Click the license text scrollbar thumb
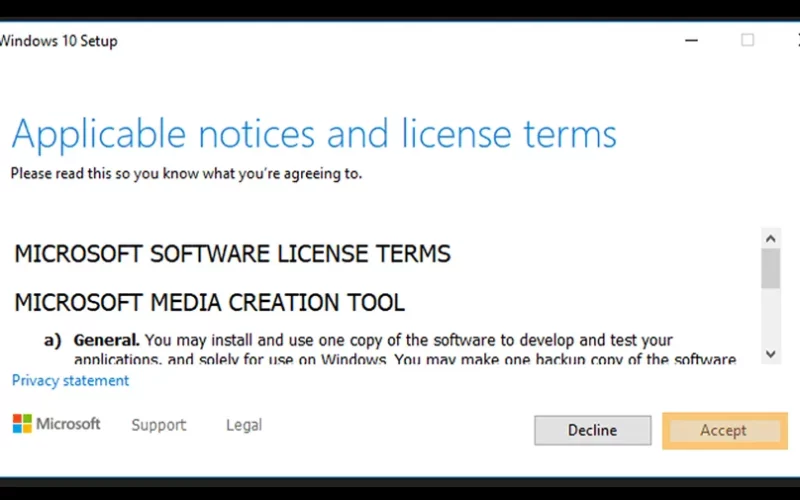This screenshot has width=800, height=500. [x=770, y=269]
